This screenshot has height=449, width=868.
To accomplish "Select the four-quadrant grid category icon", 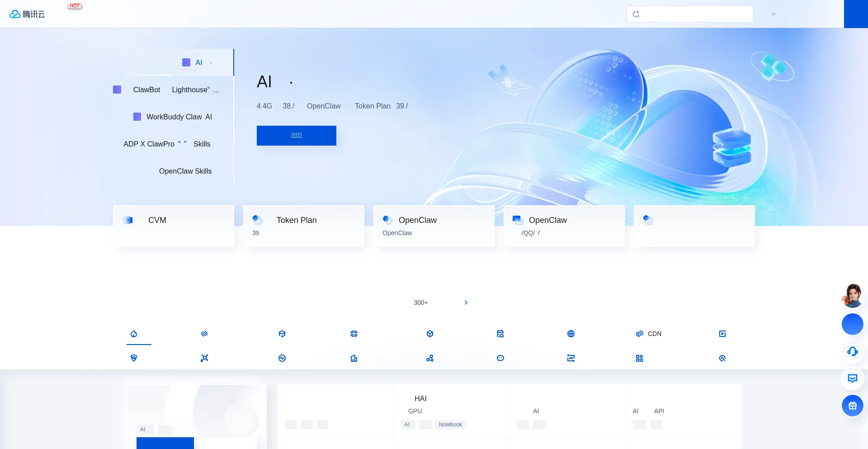I will pos(354,334).
